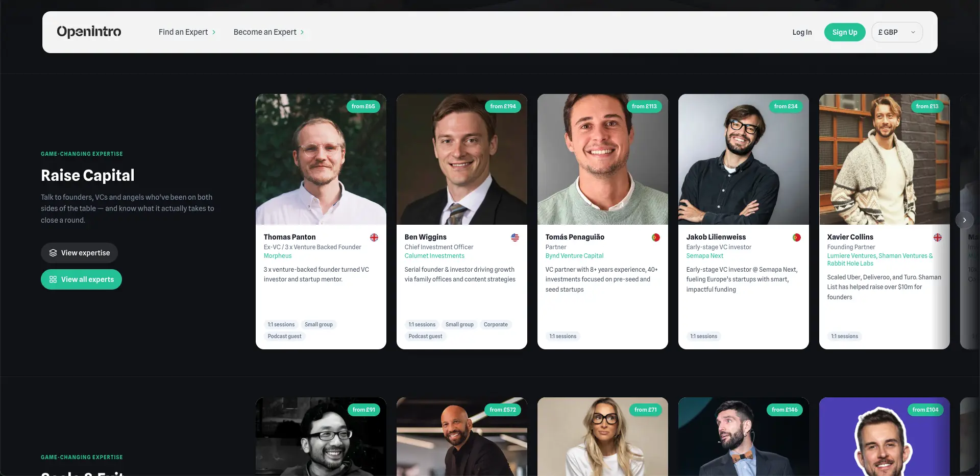The width and height of the screenshot is (980, 476).
Task: Click the 1:1 sessions tag on Tomás Penaguião's card
Action: click(x=563, y=336)
